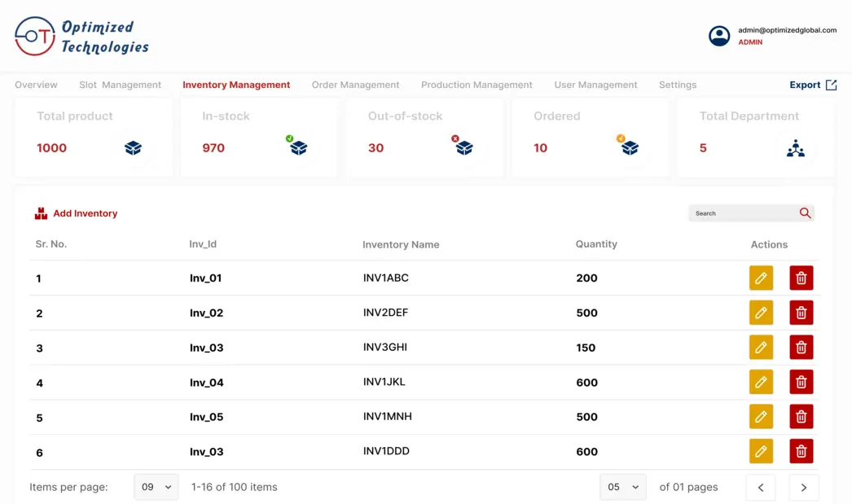Click the Ordered package icon with yellow badge
852x504 pixels.
pyautogui.click(x=629, y=147)
